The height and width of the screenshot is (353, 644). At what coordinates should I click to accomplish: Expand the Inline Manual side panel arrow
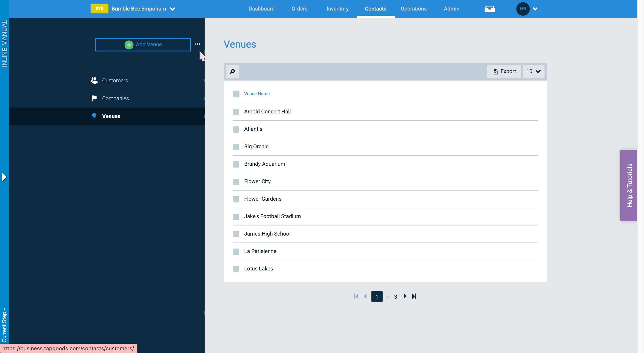[4, 177]
